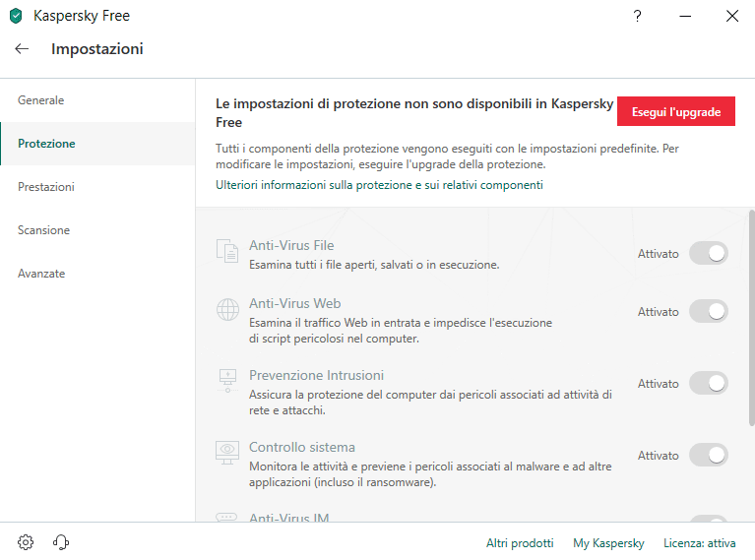Open the Ulteriori informazioni sulla protezione link
The width and height of the screenshot is (755, 560).
379,185
